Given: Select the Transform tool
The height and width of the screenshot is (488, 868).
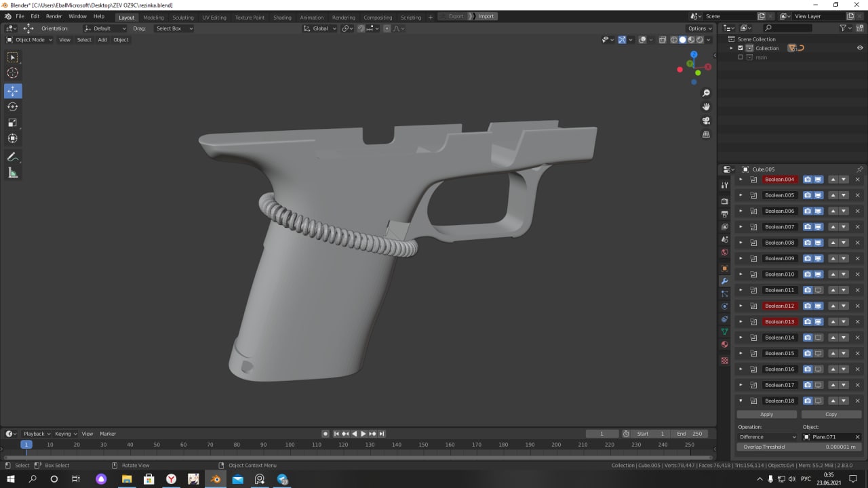Looking at the screenshot, I should point(13,138).
